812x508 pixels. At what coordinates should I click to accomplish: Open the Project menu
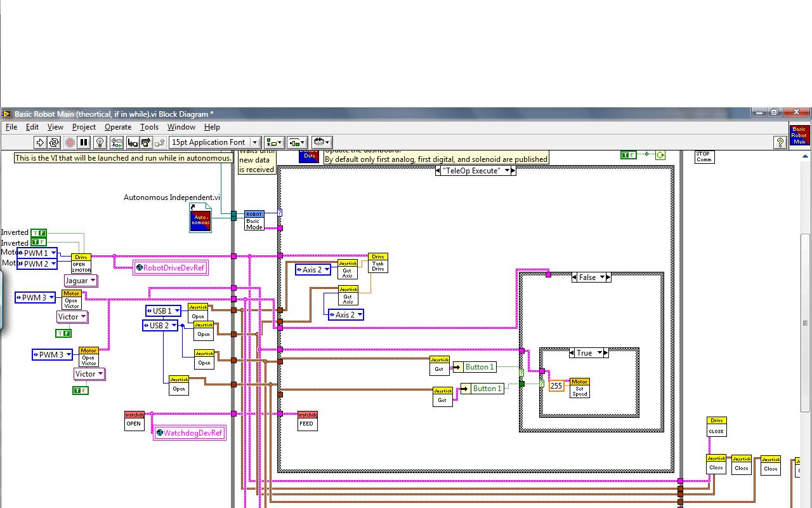84,127
